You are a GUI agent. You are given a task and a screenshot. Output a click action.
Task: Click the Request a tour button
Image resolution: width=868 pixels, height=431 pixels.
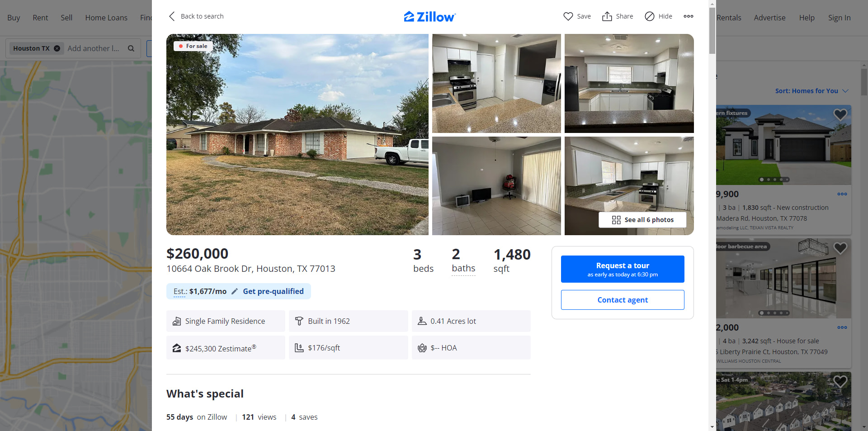(623, 269)
